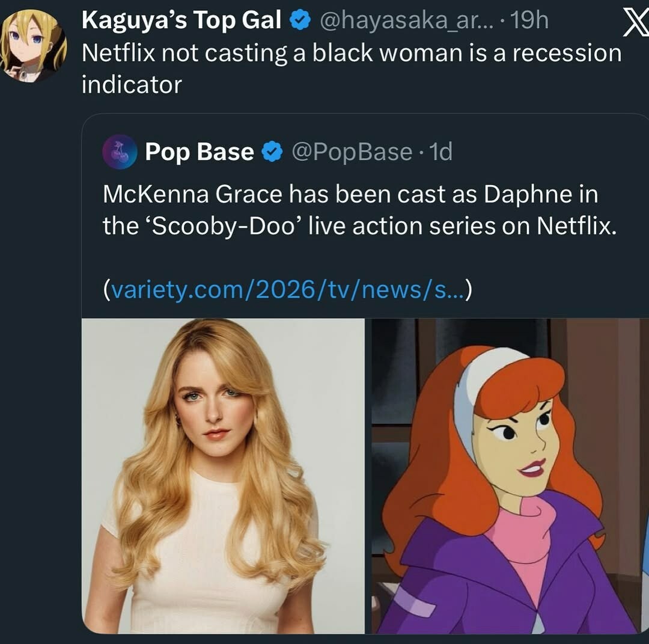Click 'Netflix.' ending the quoted post text
Image resolution: width=649 pixels, height=644 pixels.
(576, 226)
